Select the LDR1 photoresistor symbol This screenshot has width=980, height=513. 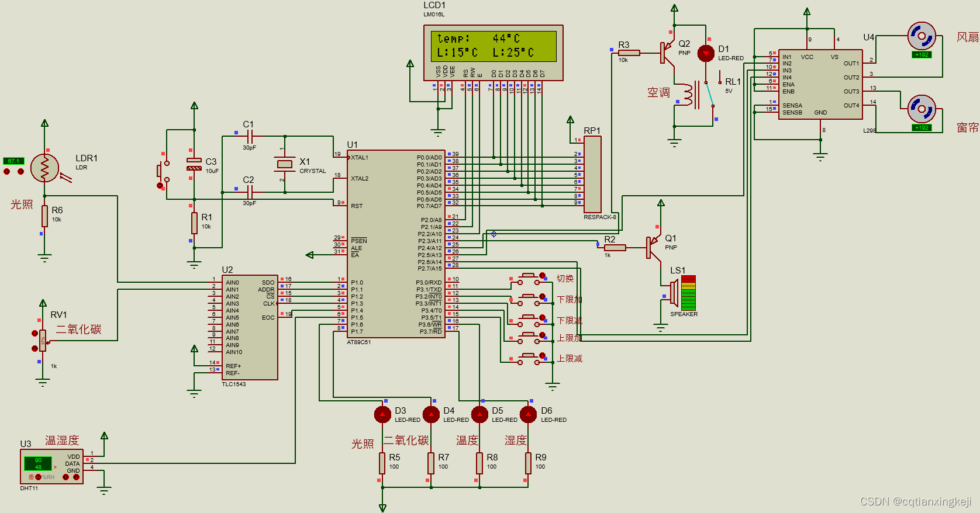[x=44, y=168]
